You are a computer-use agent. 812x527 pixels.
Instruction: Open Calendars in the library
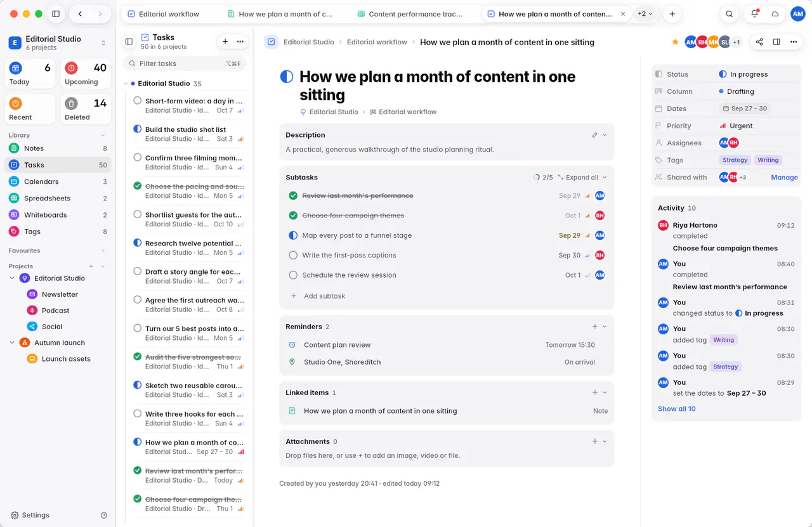58,181
